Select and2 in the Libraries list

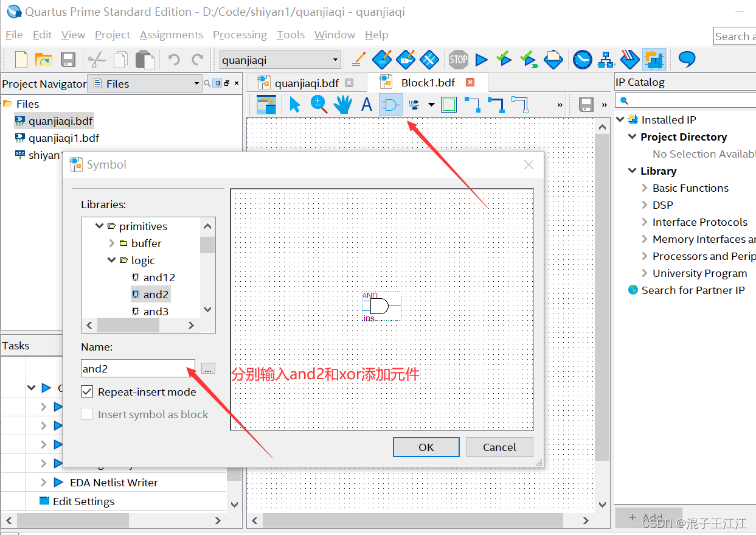(x=156, y=295)
